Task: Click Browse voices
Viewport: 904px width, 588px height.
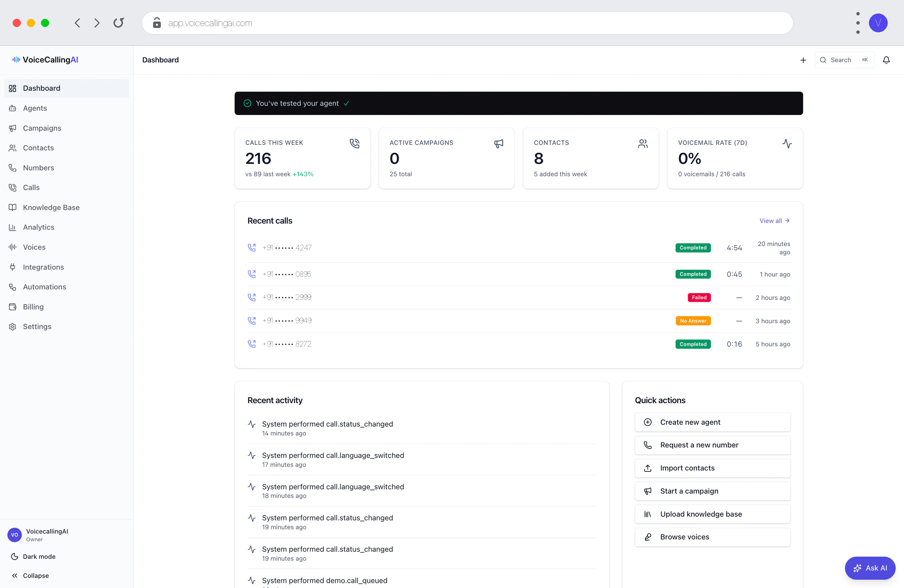Action: pyautogui.click(x=712, y=537)
